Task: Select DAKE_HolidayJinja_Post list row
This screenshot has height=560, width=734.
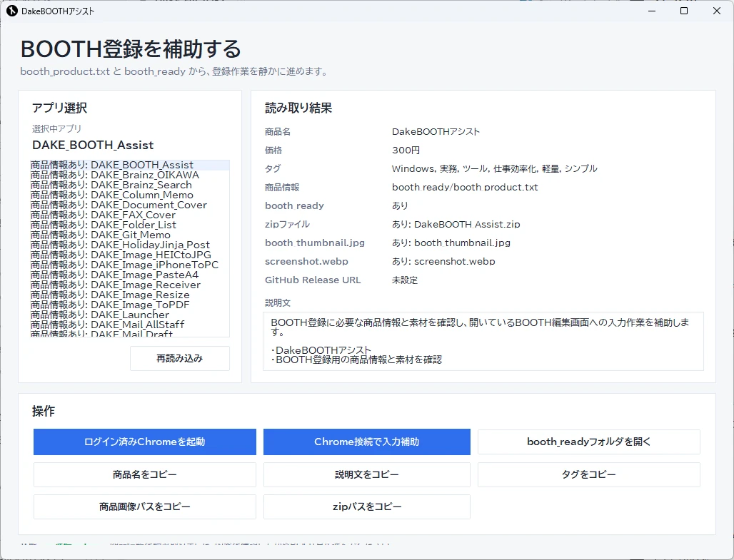Action: click(x=130, y=245)
